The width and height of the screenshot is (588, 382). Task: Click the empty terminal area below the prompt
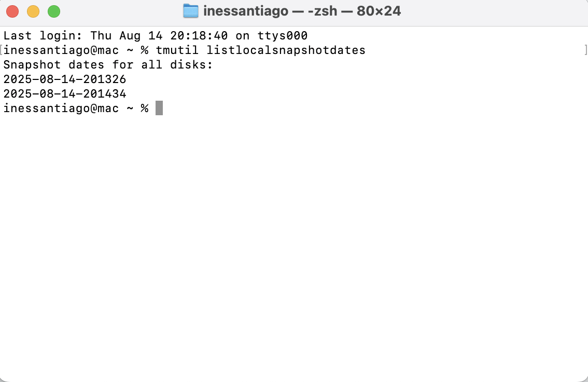290,234
